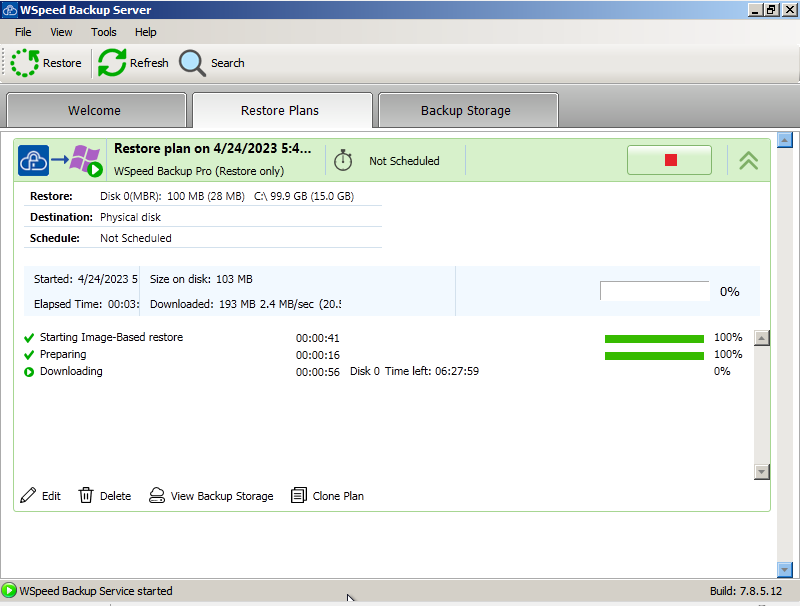Image resolution: width=800 pixels, height=606 pixels.
Task: Click the cloud-to-Windows restore plan icon
Action: coord(60,160)
